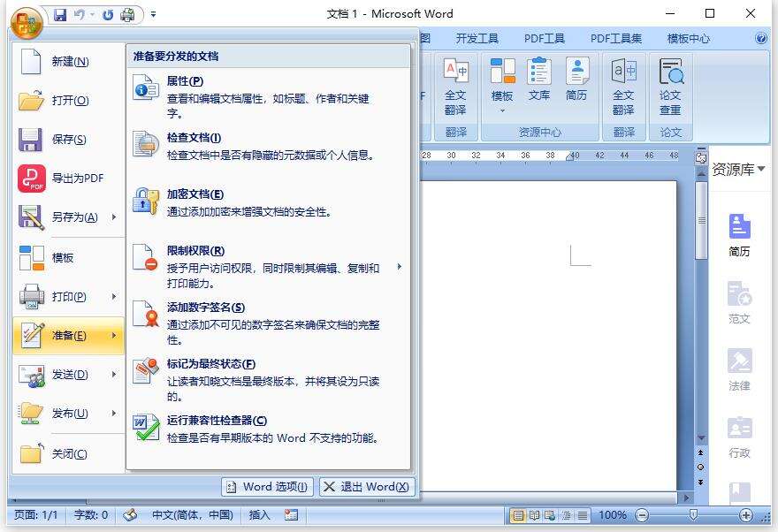Screen dimensions: 778x532
Task: Click the macro record icon in status bar
Action: [x=291, y=515]
